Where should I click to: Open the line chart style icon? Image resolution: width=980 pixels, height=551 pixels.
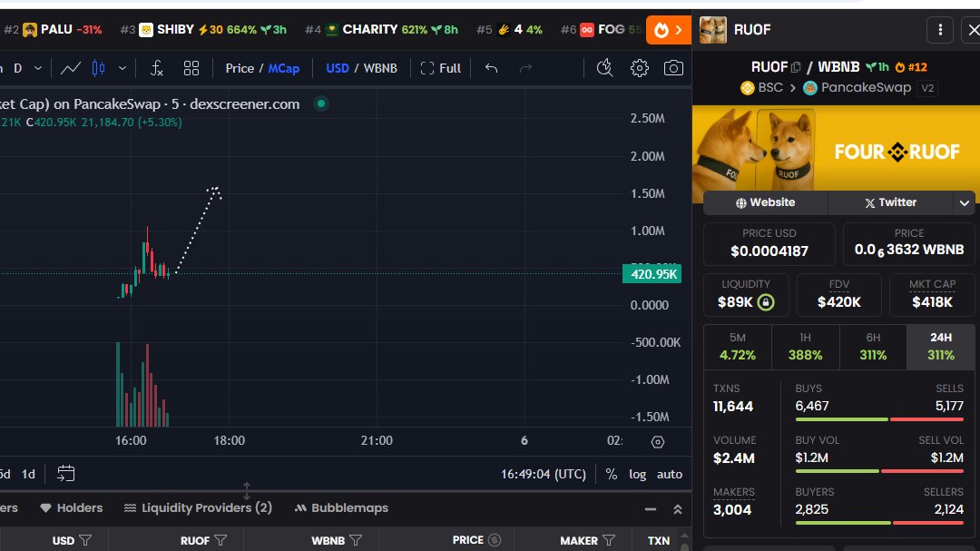(x=71, y=68)
